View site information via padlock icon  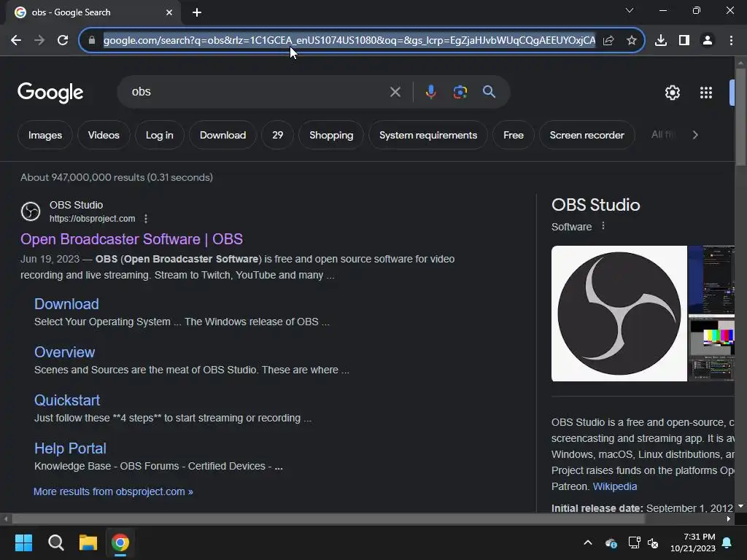tap(92, 40)
